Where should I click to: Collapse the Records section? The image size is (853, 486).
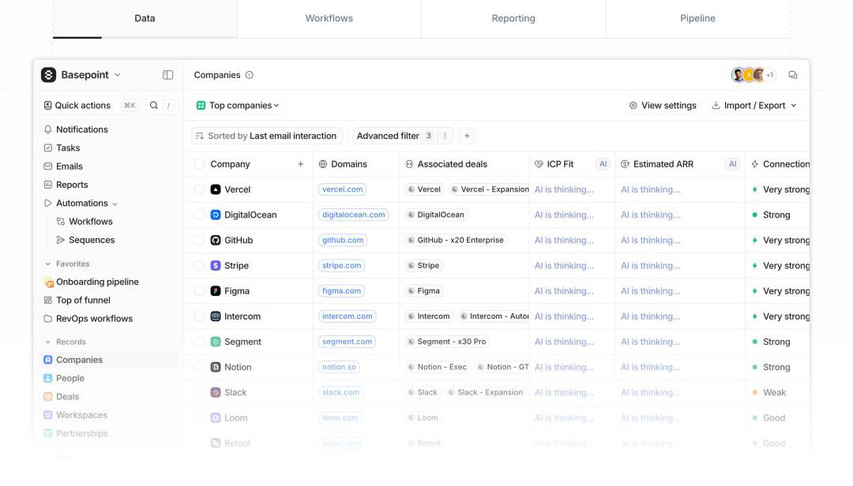click(48, 342)
